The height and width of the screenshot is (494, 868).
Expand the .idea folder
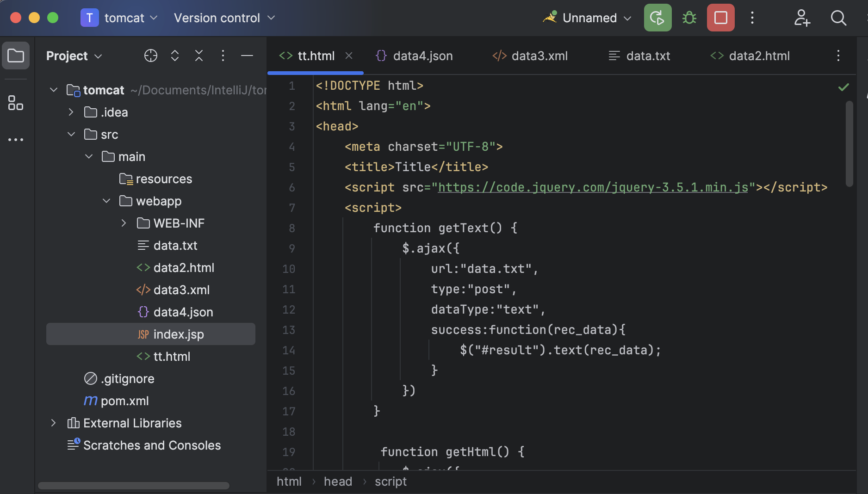coord(71,112)
